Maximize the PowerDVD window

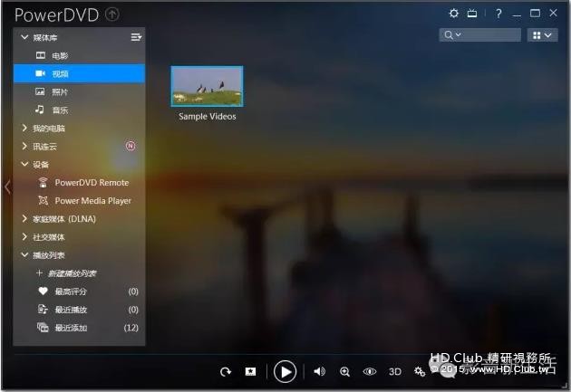[535, 14]
